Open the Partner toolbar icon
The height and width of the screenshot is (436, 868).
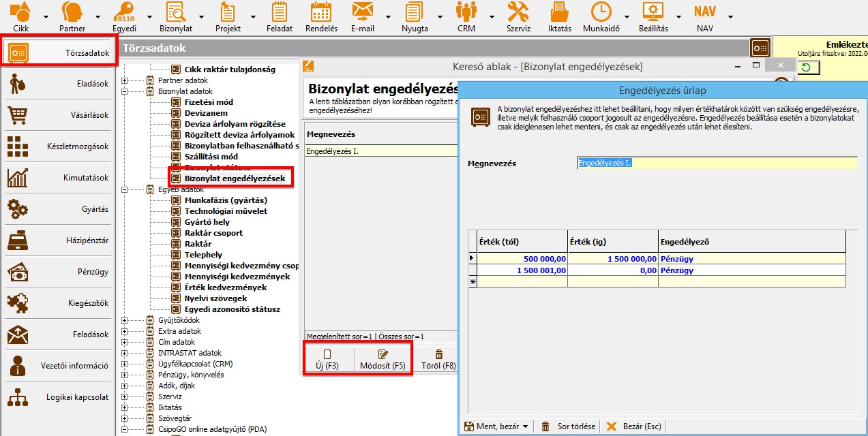[x=72, y=12]
